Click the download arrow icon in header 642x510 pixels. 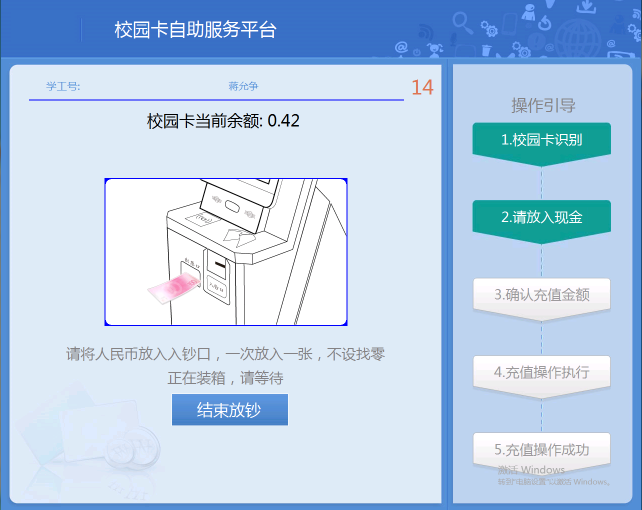pyautogui.click(x=586, y=6)
